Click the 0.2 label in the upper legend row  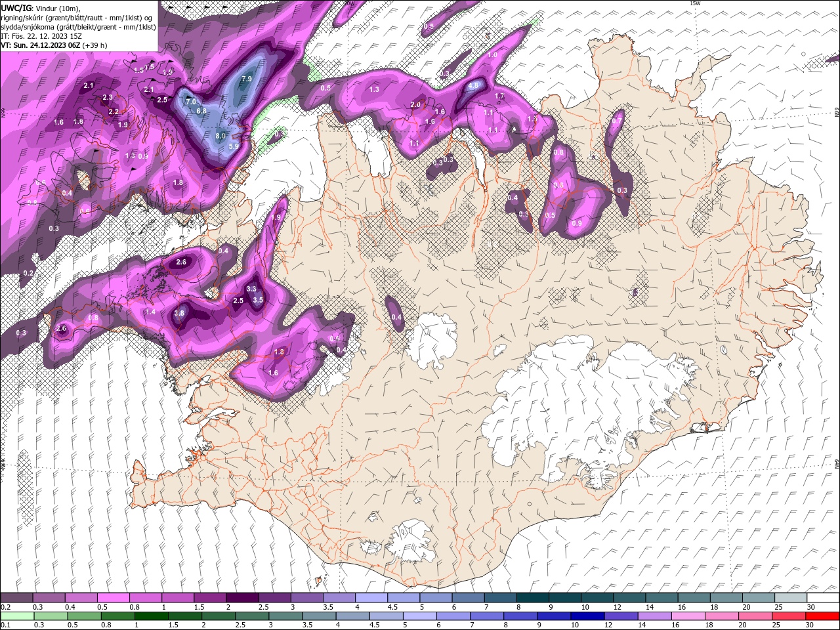5,608
